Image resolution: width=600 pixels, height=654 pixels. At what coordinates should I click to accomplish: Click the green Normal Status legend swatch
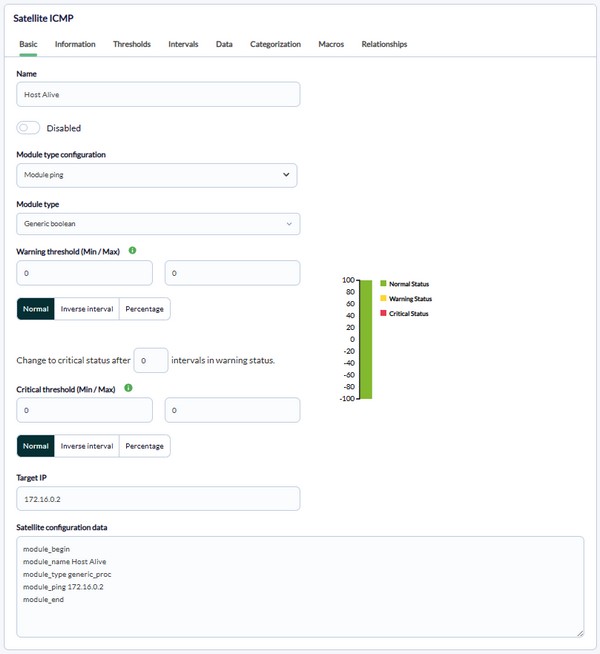pos(383,283)
